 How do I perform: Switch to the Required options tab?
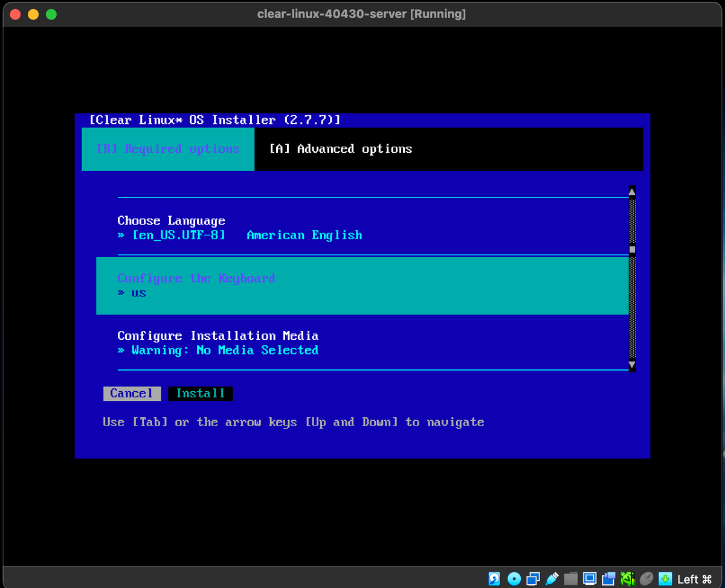168,149
